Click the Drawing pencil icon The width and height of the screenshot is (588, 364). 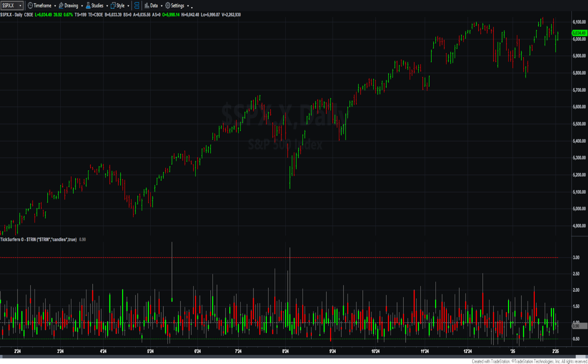61,6
